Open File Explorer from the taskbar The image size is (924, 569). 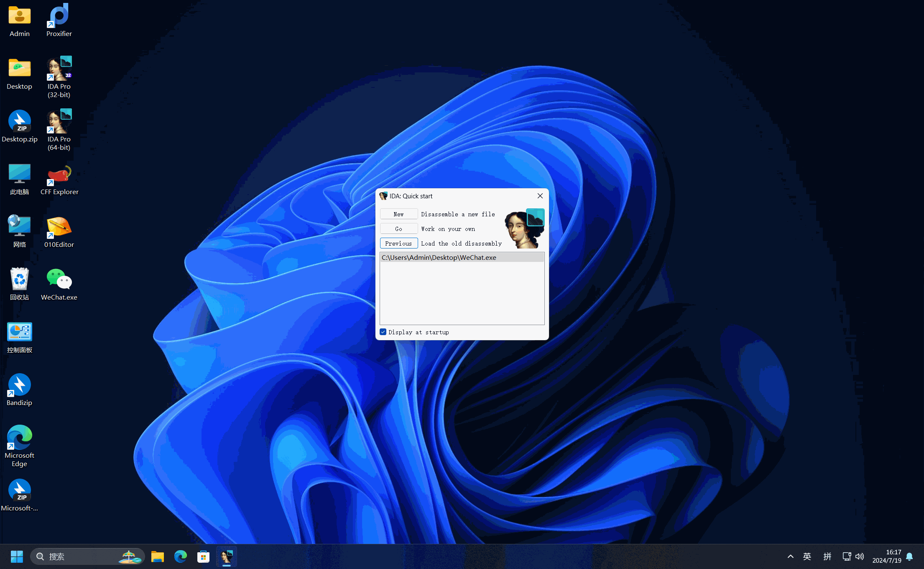158,556
